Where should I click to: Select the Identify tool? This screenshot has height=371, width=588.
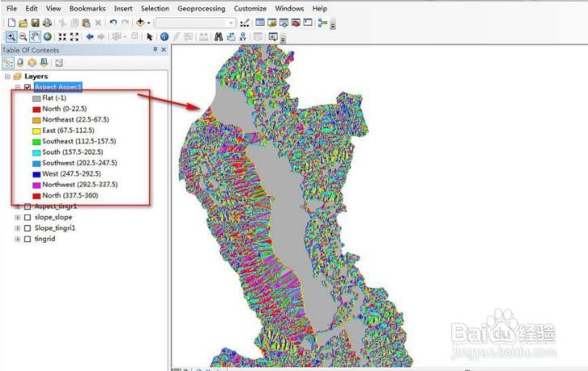point(164,36)
